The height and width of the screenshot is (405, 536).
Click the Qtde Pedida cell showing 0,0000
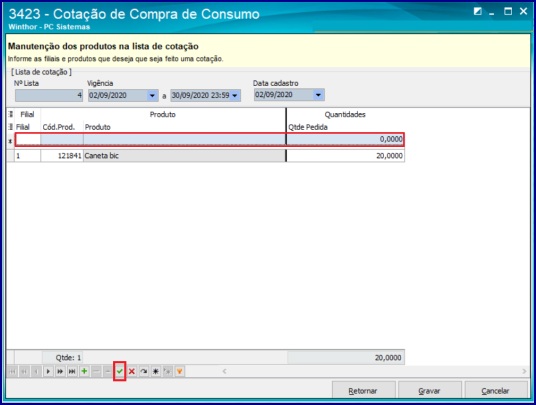(x=345, y=139)
